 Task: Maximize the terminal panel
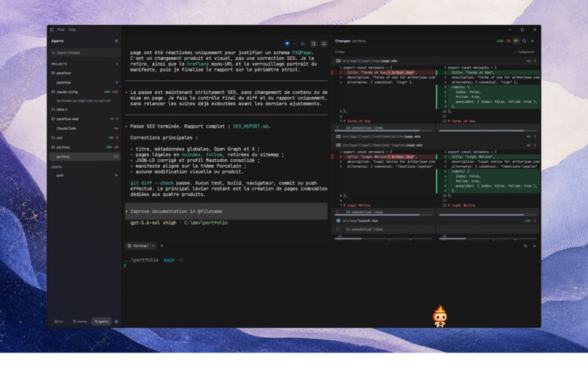(525, 246)
